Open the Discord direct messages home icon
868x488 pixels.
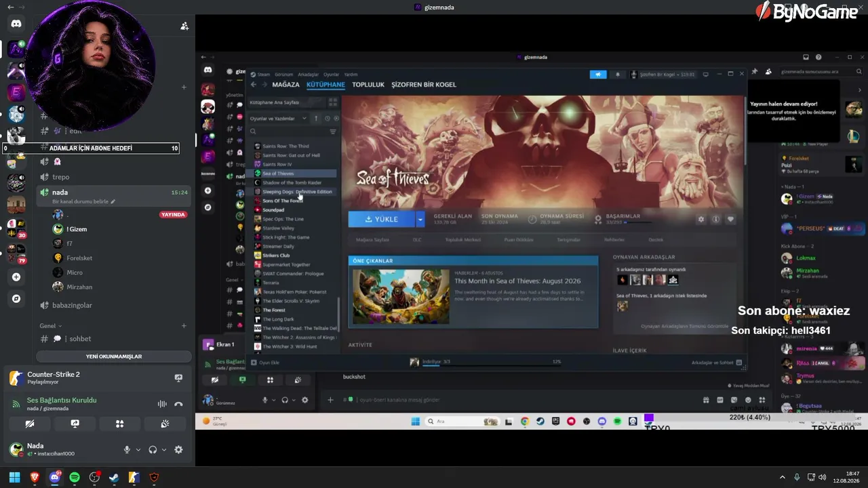point(16,24)
